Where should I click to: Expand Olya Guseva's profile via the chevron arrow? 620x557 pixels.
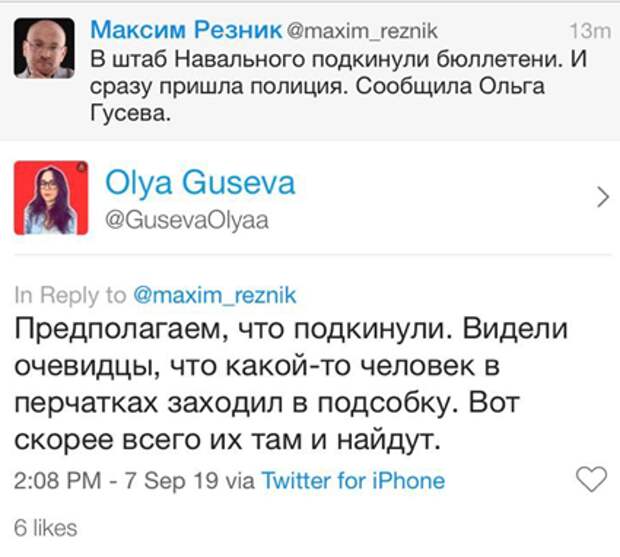click(x=603, y=197)
